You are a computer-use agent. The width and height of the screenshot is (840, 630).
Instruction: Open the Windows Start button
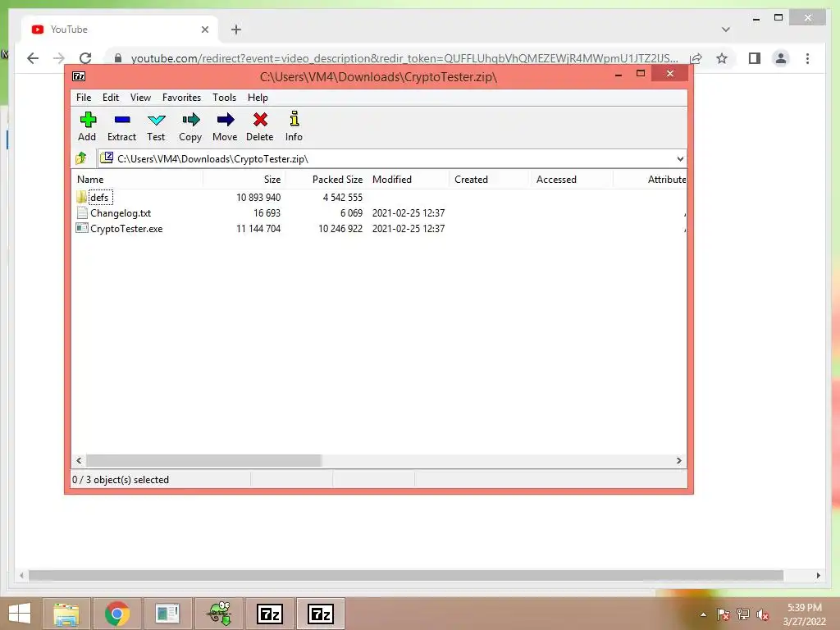click(x=20, y=614)
